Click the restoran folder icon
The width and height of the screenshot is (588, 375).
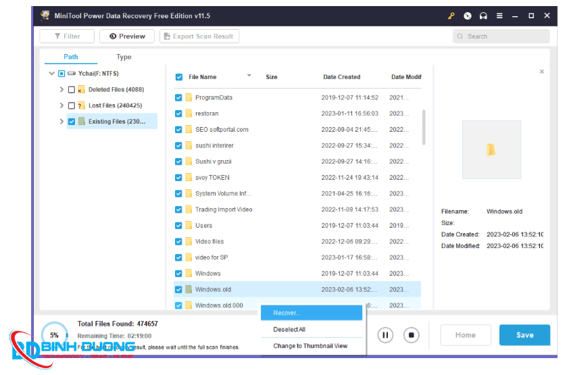(x=189, y=114)
